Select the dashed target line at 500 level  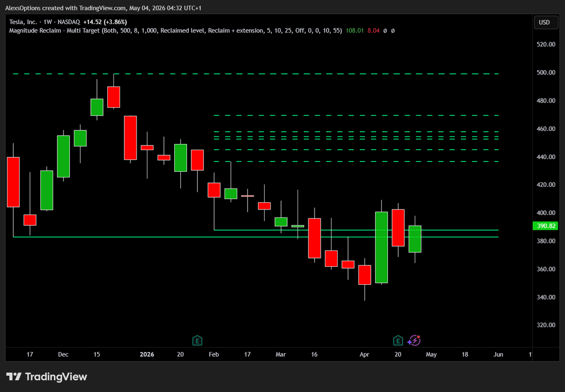pos(256,74)
